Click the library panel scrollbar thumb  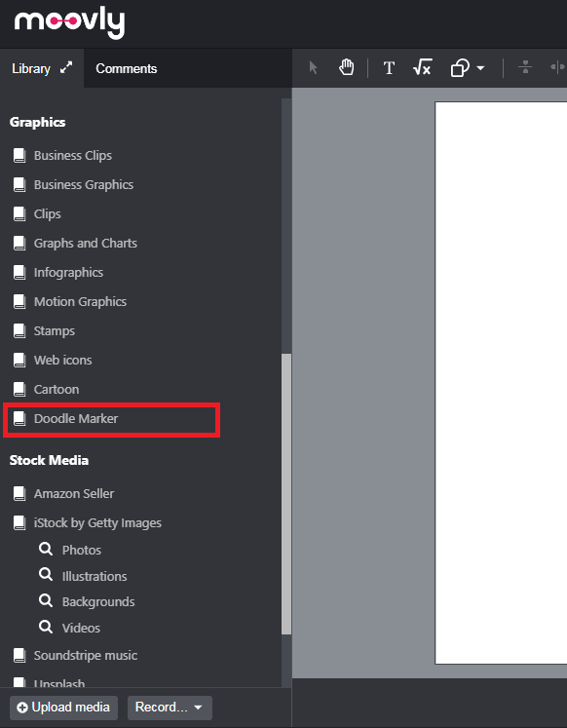coord(286,493)
